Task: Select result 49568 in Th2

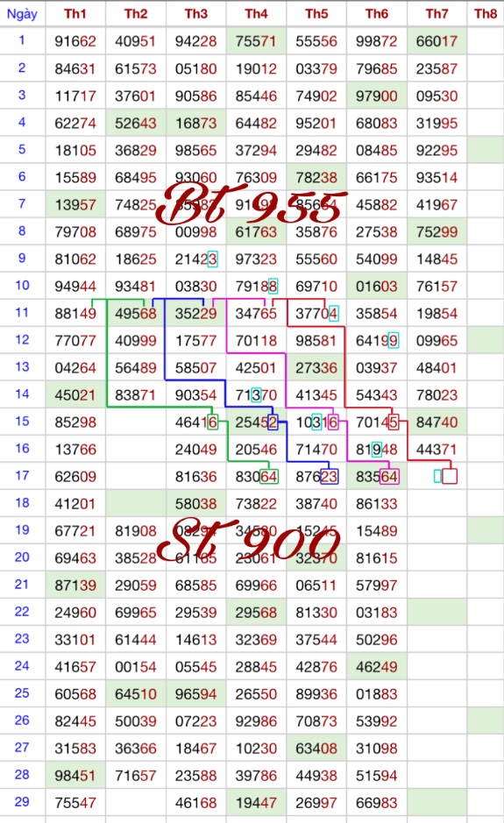Action: coord(136,314)
